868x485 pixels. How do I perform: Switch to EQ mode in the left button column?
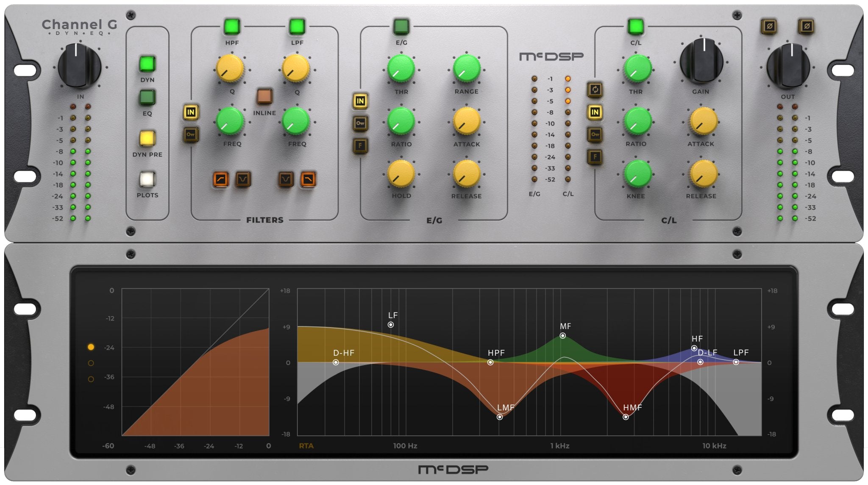click(147, 98)
